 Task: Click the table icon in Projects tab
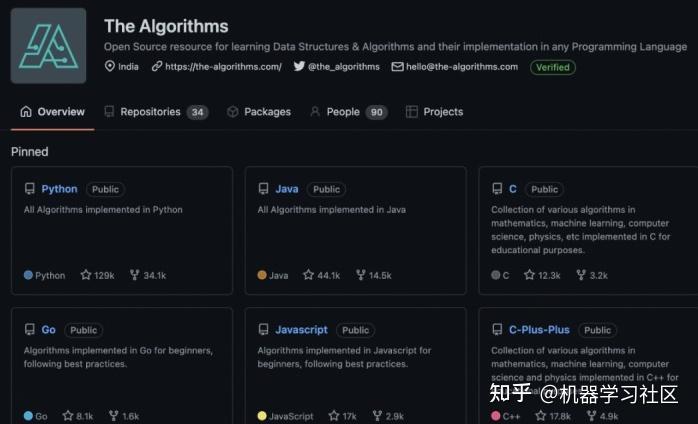[412, 112]
